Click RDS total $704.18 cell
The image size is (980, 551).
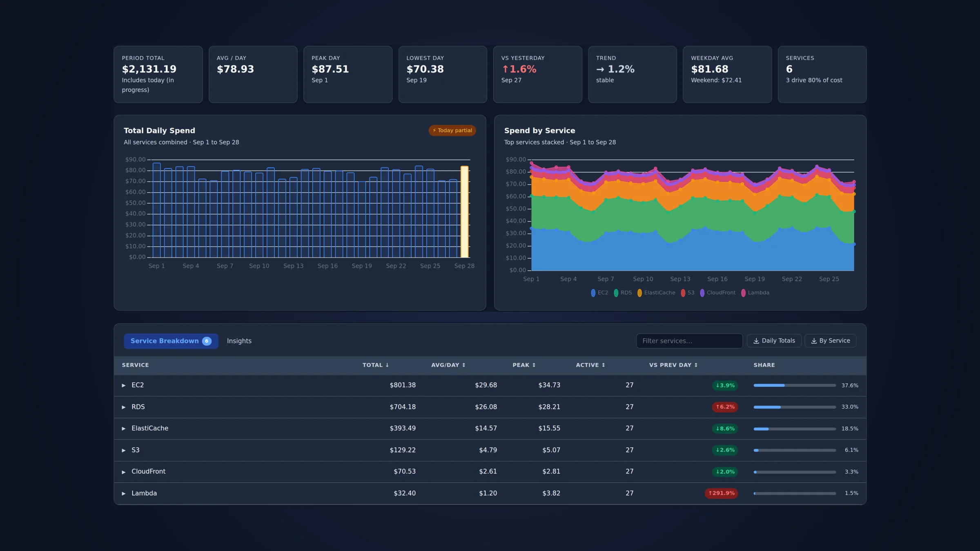(403, 407)
